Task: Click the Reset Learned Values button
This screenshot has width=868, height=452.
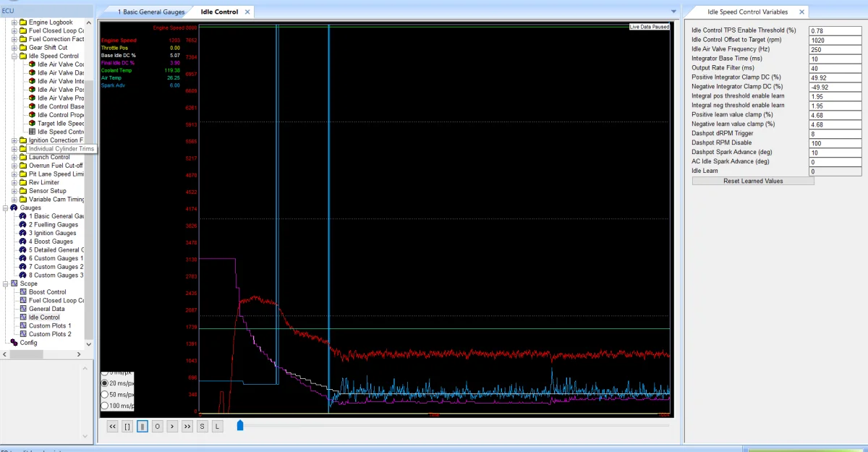Action: click(x=752, y=181)
